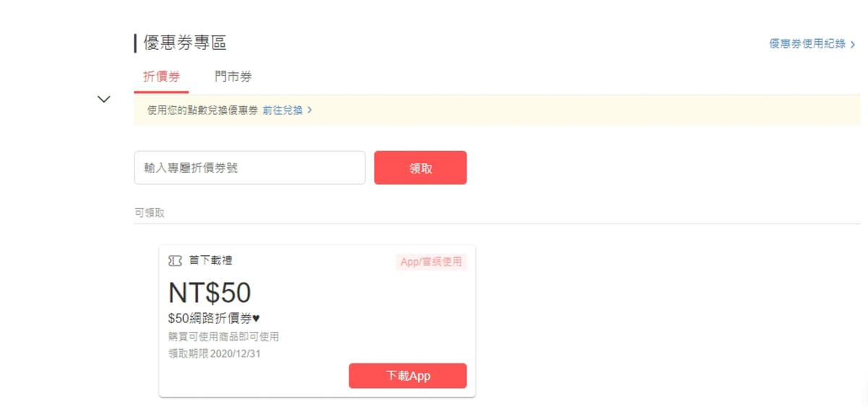Click the 使用您的點數兌換優惠券 banner text
This screenshot has width=868, height=407.
tap(203, 111)
